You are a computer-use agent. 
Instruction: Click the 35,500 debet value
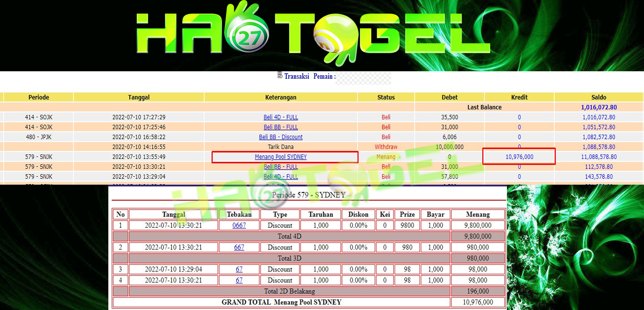(449, 117)
